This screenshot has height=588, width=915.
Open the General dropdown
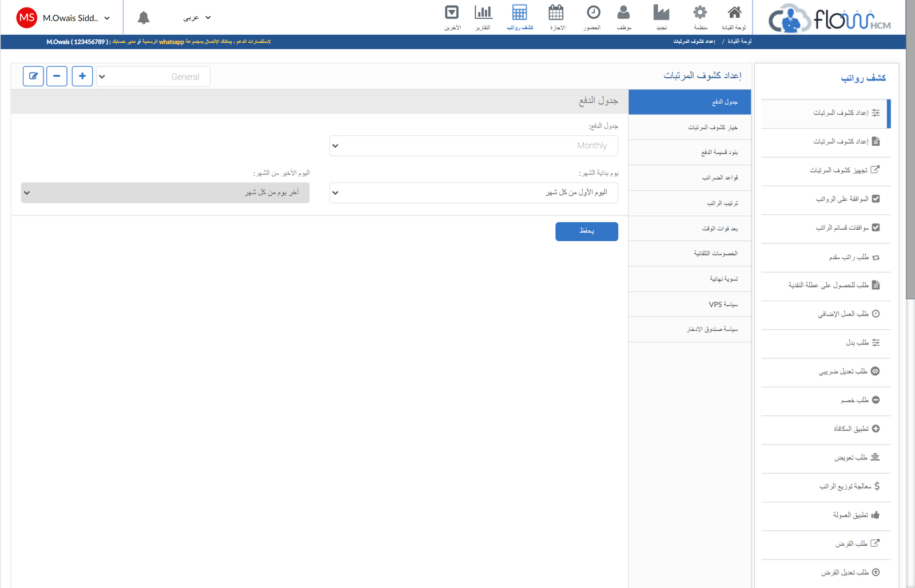click(153, 77)
